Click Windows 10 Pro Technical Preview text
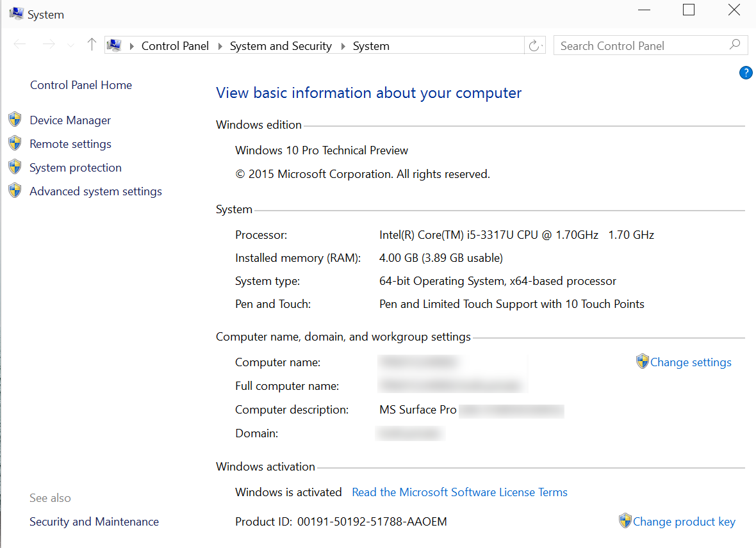This screenshot has height=548, width=756. point(322,150)
